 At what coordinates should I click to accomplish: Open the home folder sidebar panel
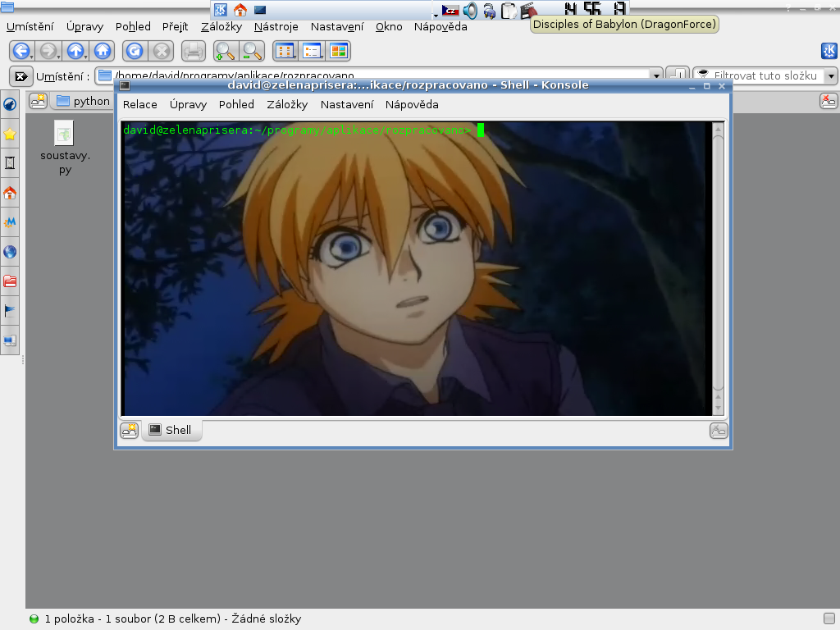pyautogui.click(x=10, y=193)
